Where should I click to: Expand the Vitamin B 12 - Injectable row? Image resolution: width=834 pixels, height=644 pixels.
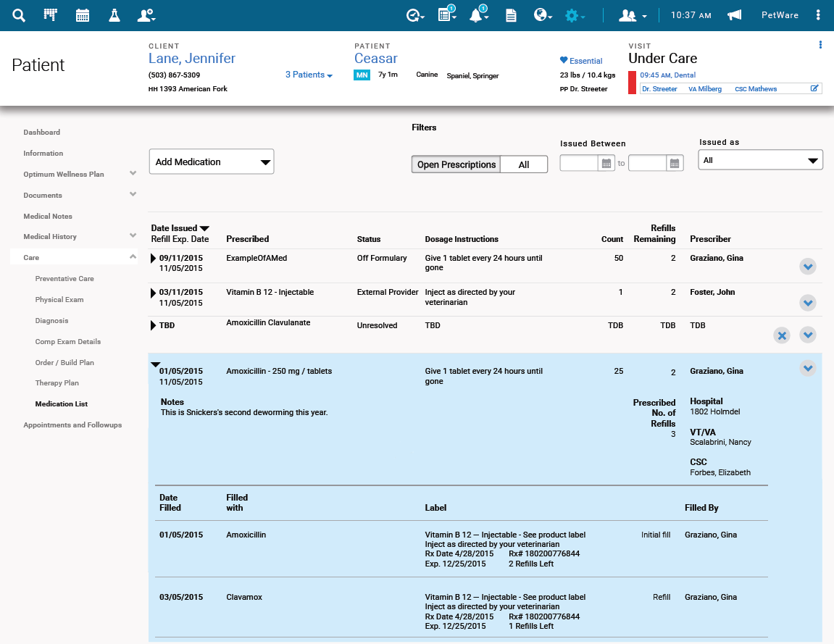pyautogui.click(x=153, y=293)
